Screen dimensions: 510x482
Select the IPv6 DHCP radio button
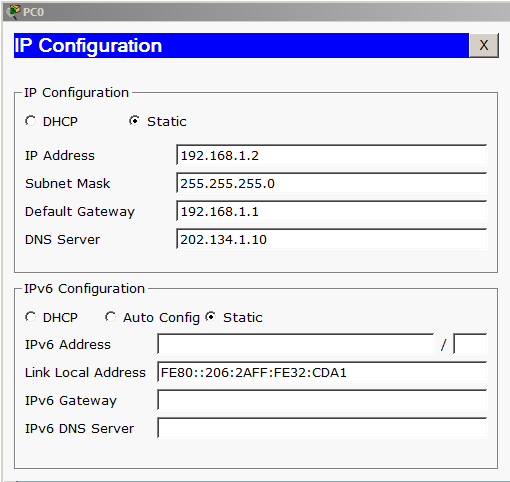click(x=31, y=317)
